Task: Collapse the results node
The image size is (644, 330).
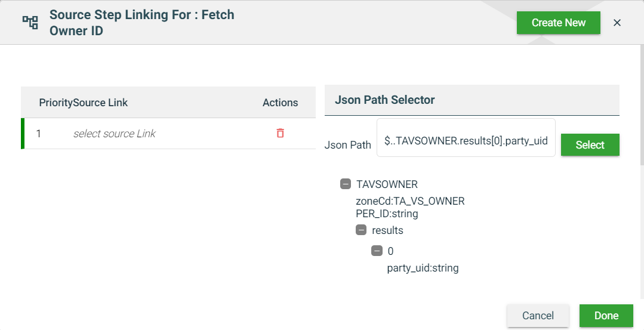Action: [x=361, y=230]
